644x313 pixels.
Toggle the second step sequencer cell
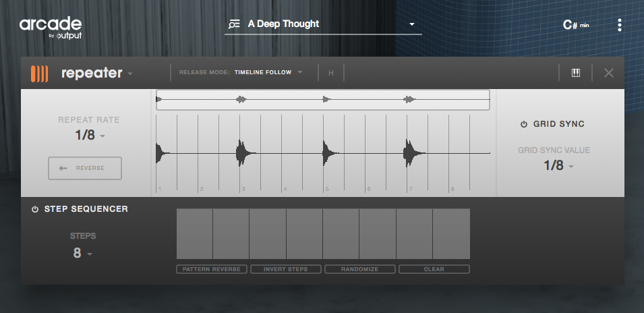(x=231, y=233)
